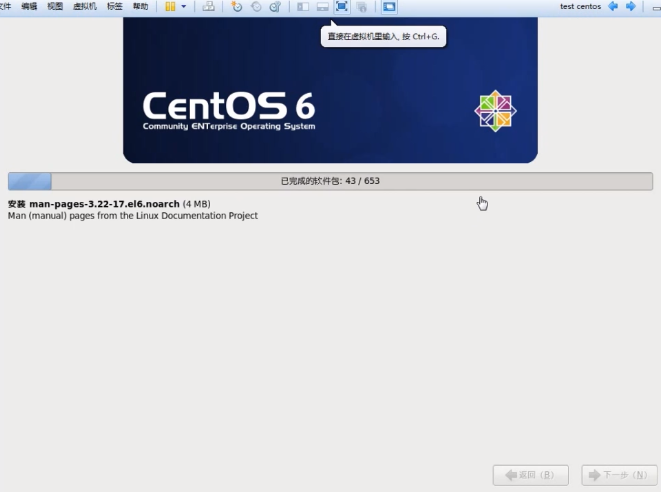Click the Man (manual) pages description text

click(x=133, y=216)
